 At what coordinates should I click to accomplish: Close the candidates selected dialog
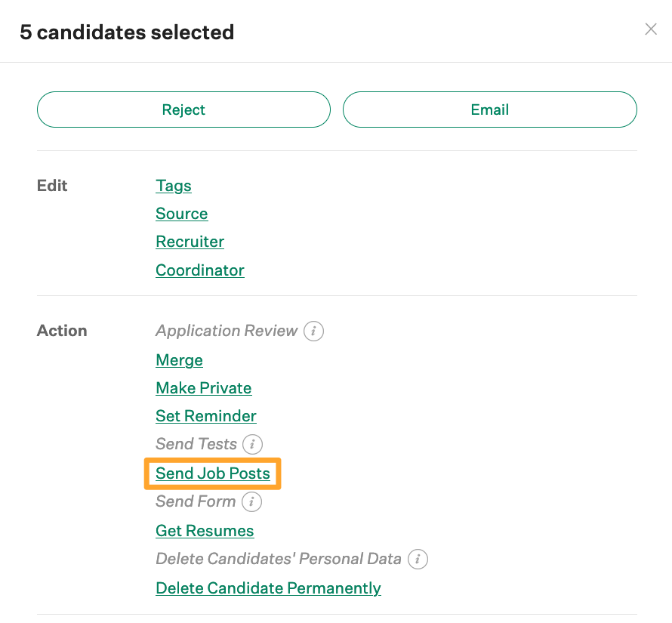coord(651,29)
